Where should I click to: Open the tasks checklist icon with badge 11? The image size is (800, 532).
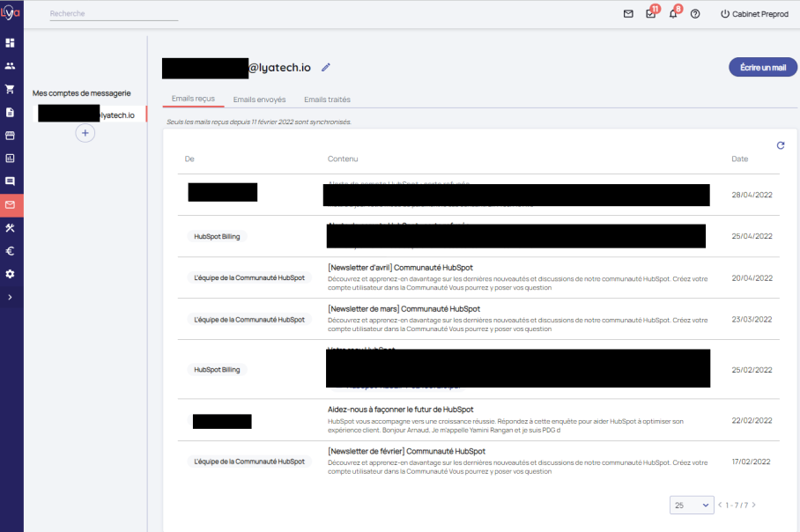(651, 14)
